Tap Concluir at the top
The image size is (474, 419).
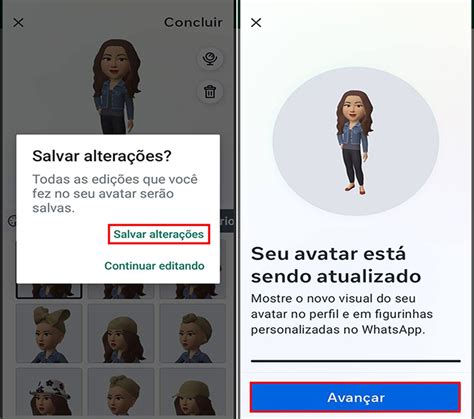(x=193, y=22)
